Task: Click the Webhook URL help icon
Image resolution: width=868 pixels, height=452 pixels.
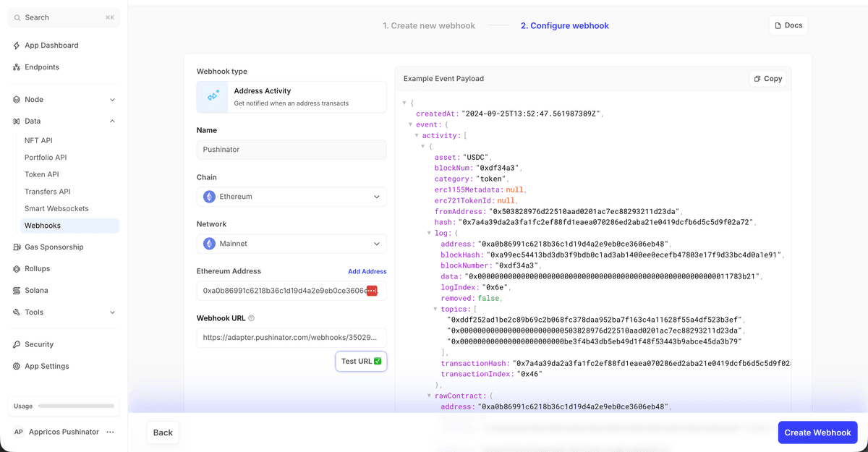Action: [251, 318]
